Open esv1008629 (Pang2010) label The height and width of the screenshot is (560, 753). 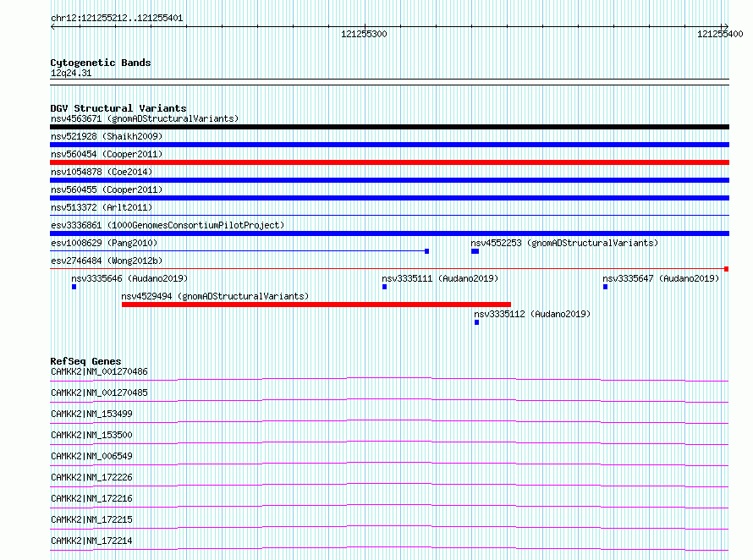pyautogui.click(x=104, y=243)
